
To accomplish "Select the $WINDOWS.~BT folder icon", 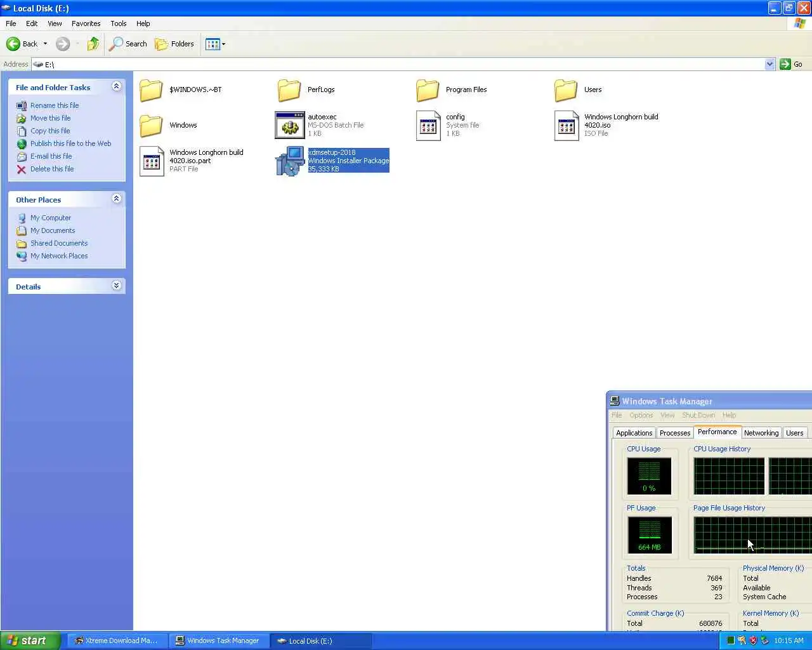I will pyautogui.click(x=151, y=90).
